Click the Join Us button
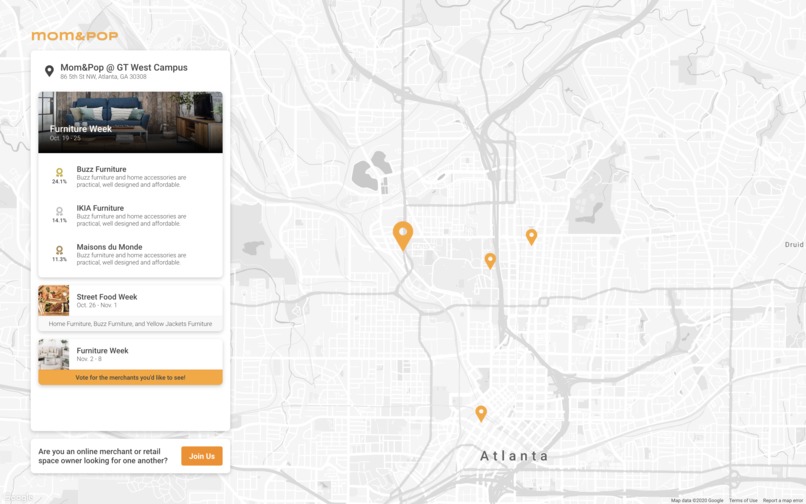This screenshot has height=504, width=806. tap(202, 456)
